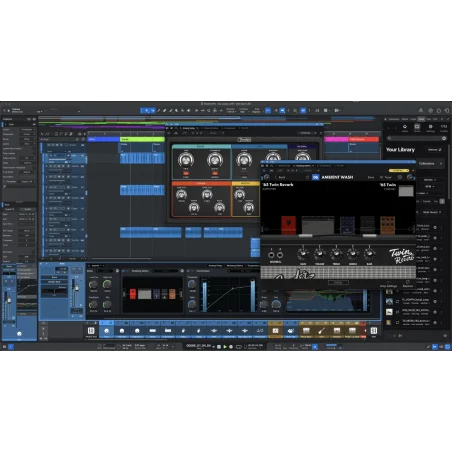Toggle the blue metronome button in transport bar
452x452 pixels.
[x=315, y=347]
